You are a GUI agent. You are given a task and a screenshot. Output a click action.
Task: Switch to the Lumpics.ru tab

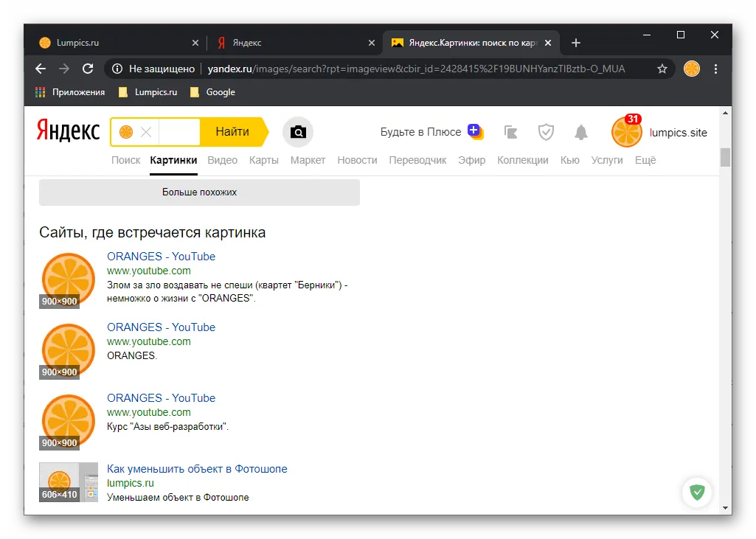(x=119, y=43)
